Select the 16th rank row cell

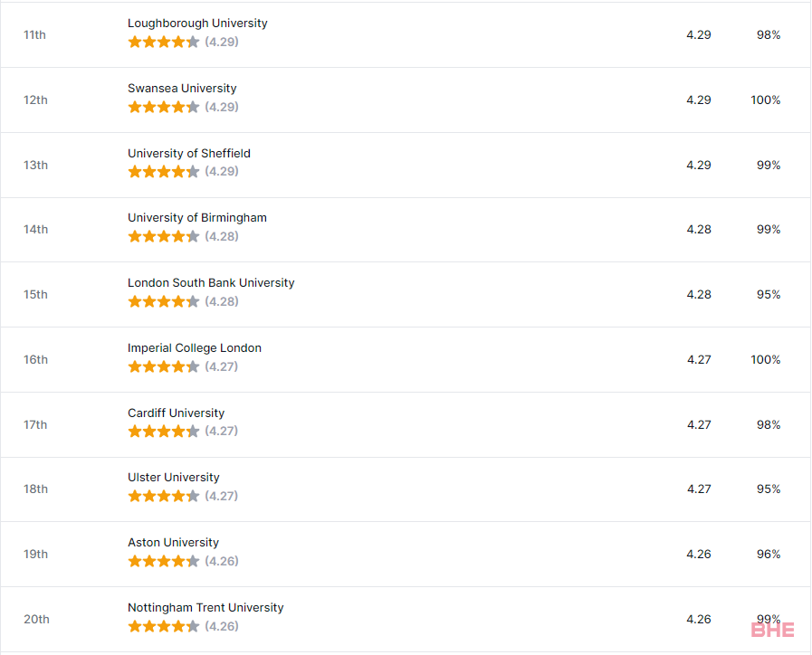click(x=35, y=359)
